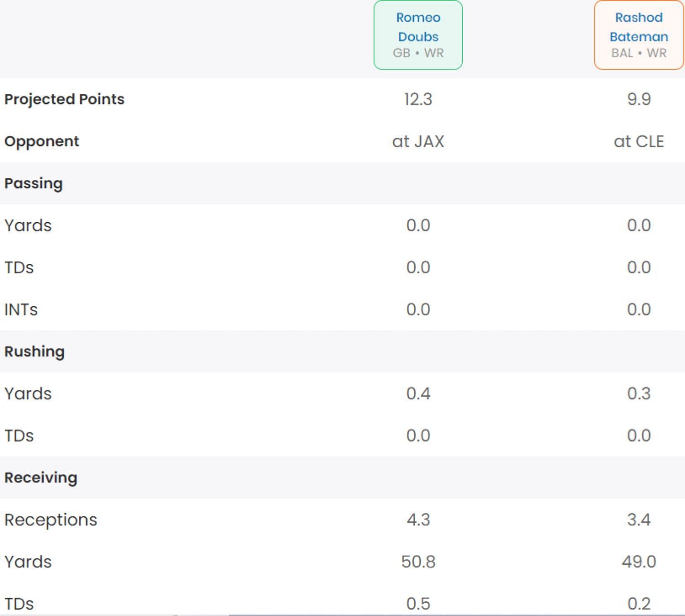Select Bateman receptions value 3.4

[x=638, y=520]
